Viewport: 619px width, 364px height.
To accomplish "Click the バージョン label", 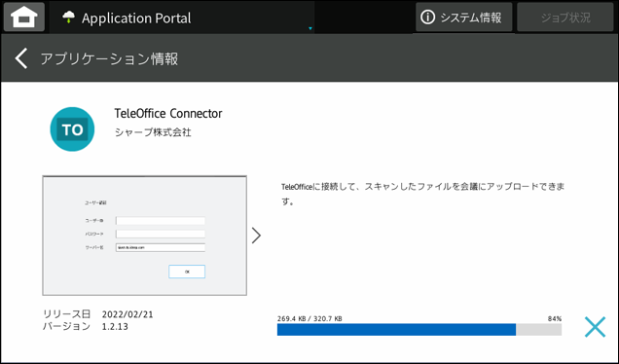I will 67,326.
